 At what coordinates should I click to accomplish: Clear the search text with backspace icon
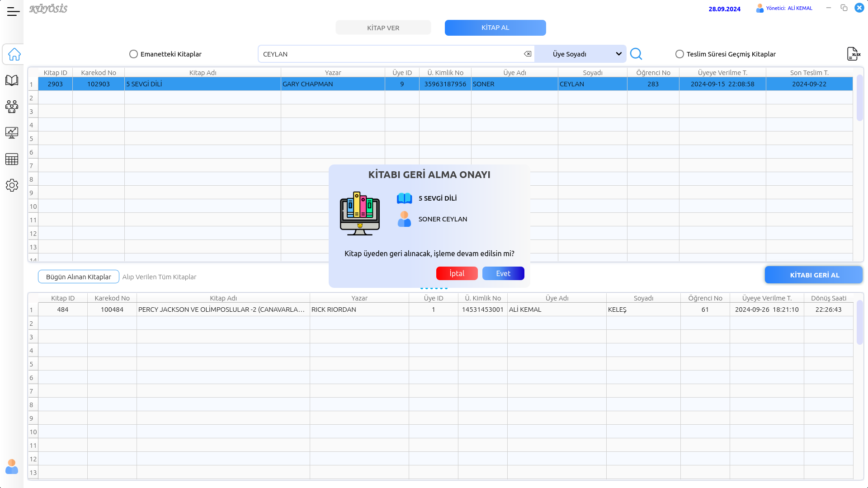(528, 54)
